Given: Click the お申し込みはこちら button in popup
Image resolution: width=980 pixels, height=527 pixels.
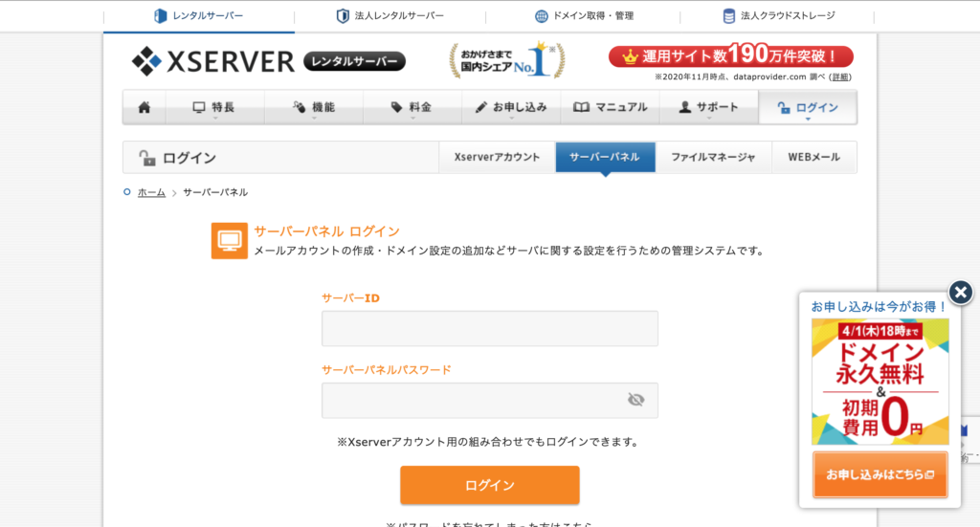Looking at the screenshot, I should tap(880, 474).
